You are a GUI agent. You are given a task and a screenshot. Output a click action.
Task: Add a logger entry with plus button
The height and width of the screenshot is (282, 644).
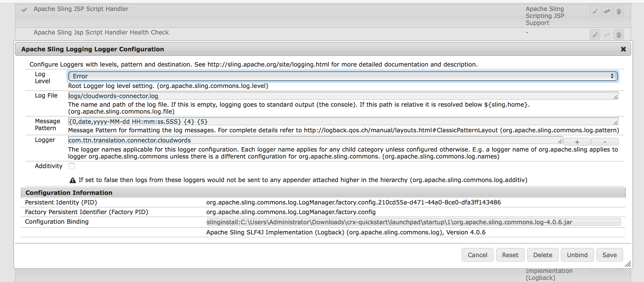pyautogui.click(x=577, y=142)
